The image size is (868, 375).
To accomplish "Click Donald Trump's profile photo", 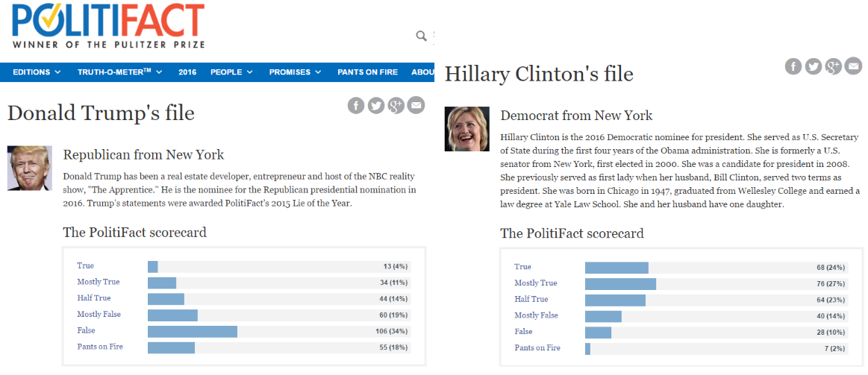I will [x=30, y=168].
